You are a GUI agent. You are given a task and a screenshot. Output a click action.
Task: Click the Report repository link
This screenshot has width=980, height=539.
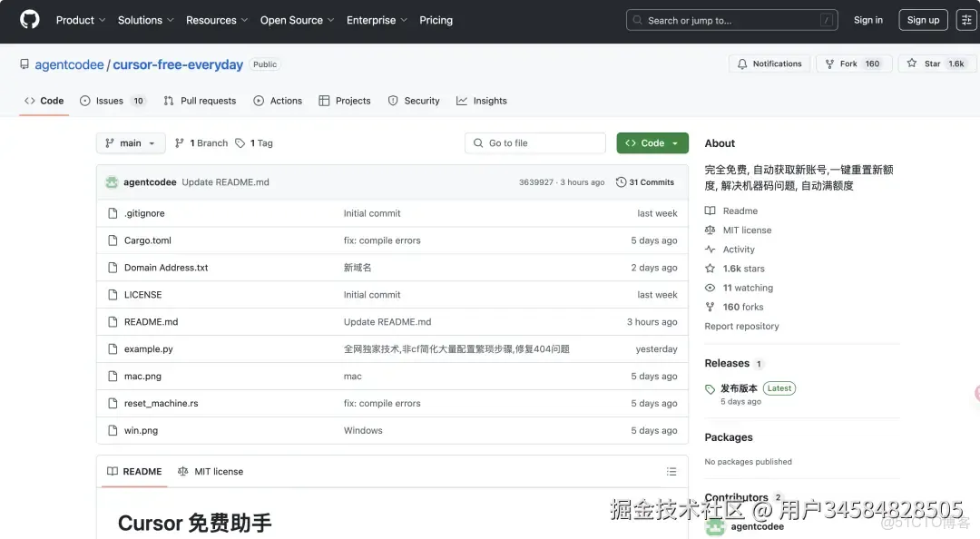(x=741, y=326)
